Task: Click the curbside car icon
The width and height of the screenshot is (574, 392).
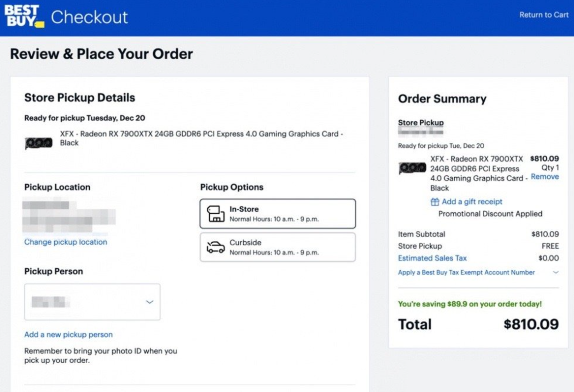Action: [215, 247]
